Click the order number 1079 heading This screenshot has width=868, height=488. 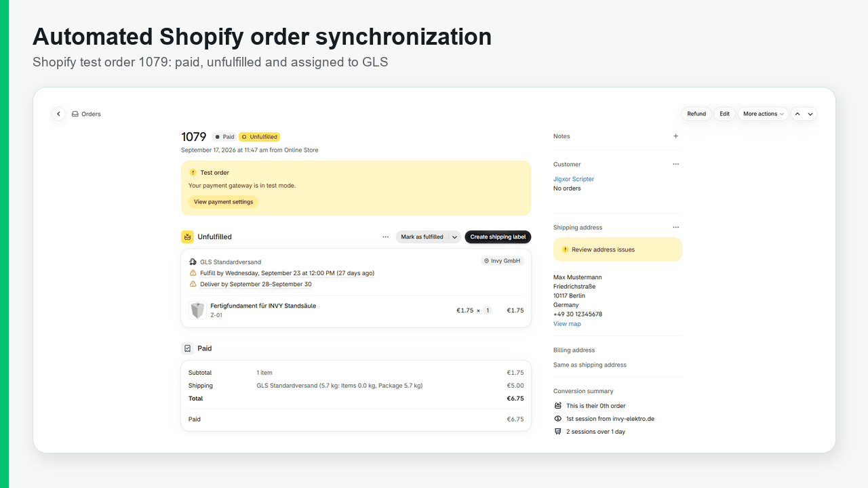194,137
